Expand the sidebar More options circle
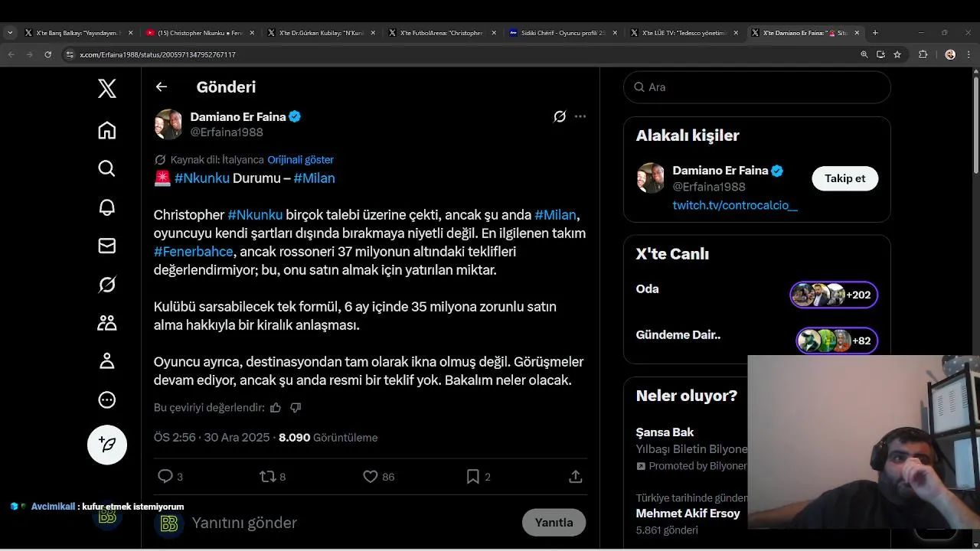Image resolution: width=980 pixels, height=551 pixels. tap(106, 399)
